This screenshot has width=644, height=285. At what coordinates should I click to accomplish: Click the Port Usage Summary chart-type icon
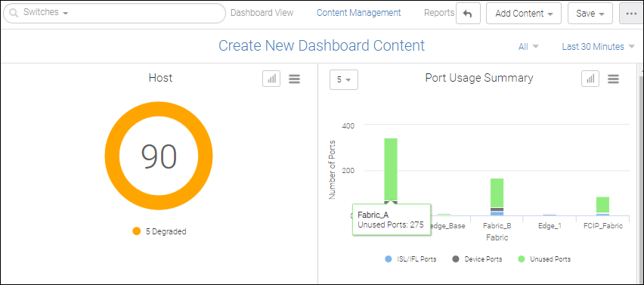click(590, 79)
